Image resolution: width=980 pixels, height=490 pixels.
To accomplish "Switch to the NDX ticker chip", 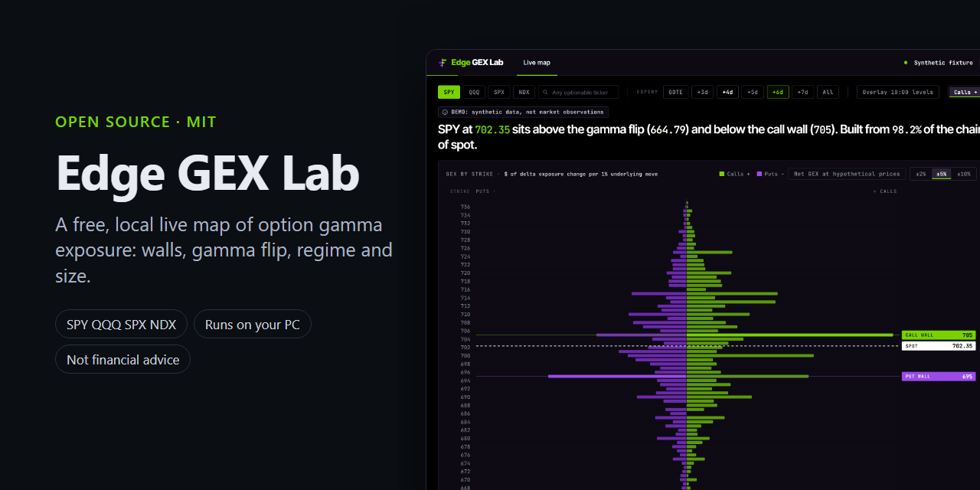I will [x=524, y=92].
